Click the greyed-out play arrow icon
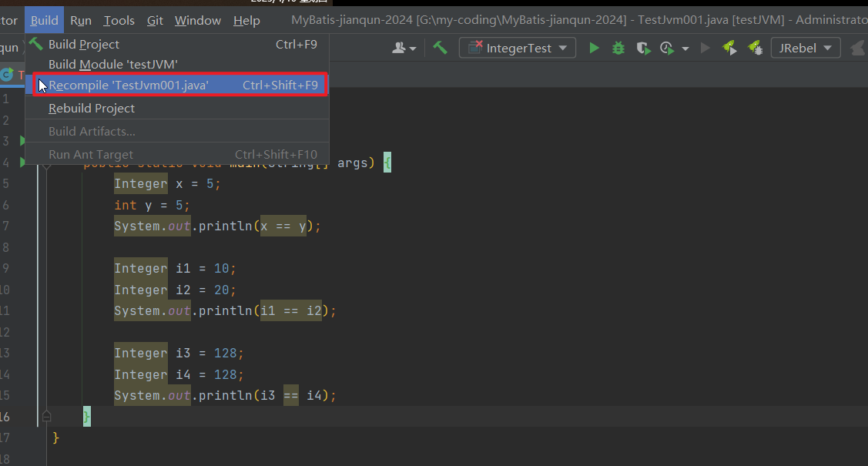This screenshot has width=868, height=466. pyautogui.click(x=705, y=49)
